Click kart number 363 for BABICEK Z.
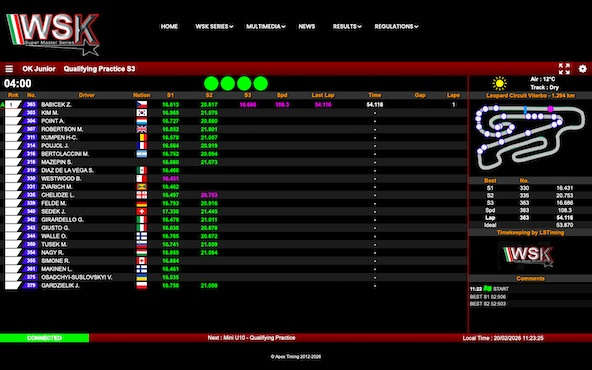Screen dimensions: 592x370 [31, 105]
